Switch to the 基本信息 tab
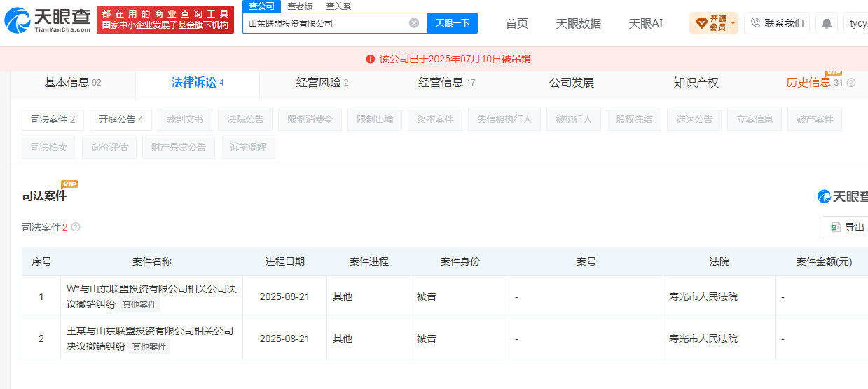The height and width of the screenshot is (389, 868). [73, 83]
